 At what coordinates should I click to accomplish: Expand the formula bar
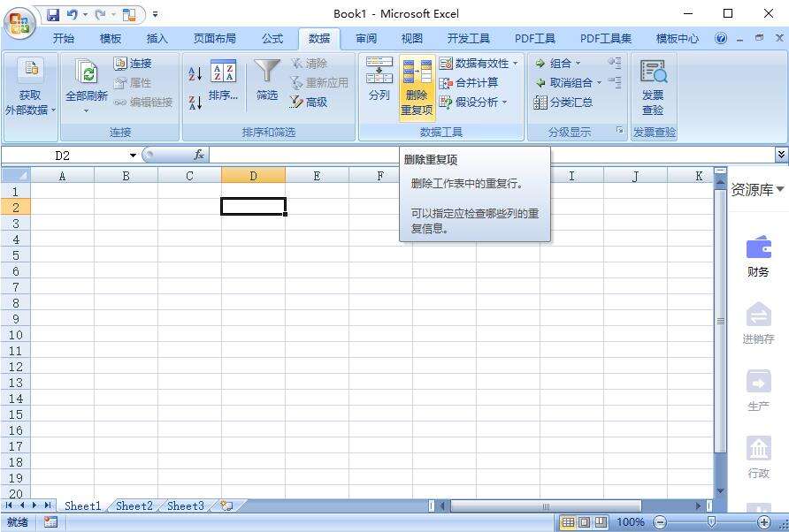781,155
